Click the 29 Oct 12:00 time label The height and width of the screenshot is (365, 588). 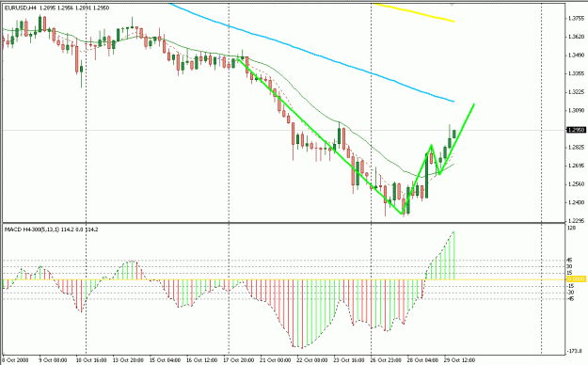(459, 360)
